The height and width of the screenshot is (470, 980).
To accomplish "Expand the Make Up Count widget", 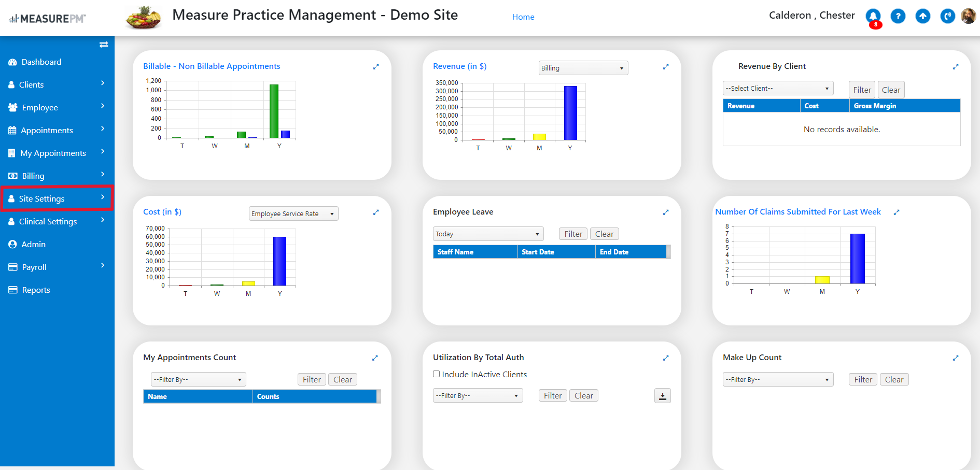I will (x=956, y=358).
